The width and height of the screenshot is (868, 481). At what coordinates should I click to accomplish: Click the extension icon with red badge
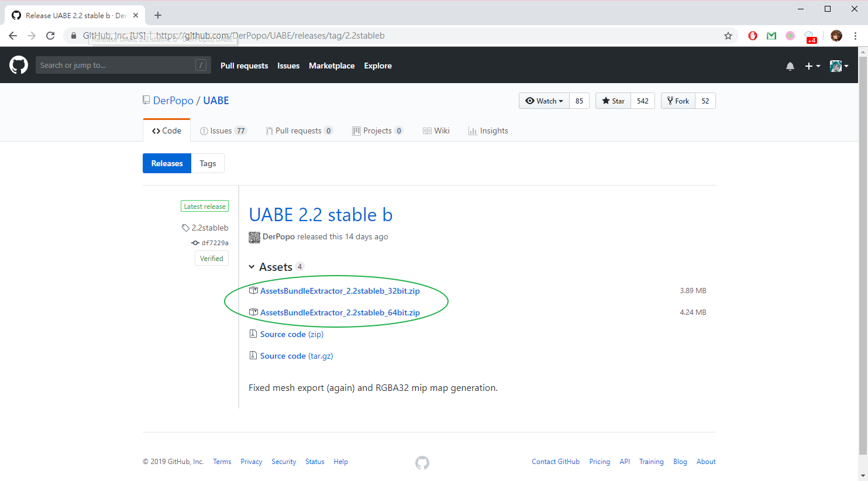810,37
